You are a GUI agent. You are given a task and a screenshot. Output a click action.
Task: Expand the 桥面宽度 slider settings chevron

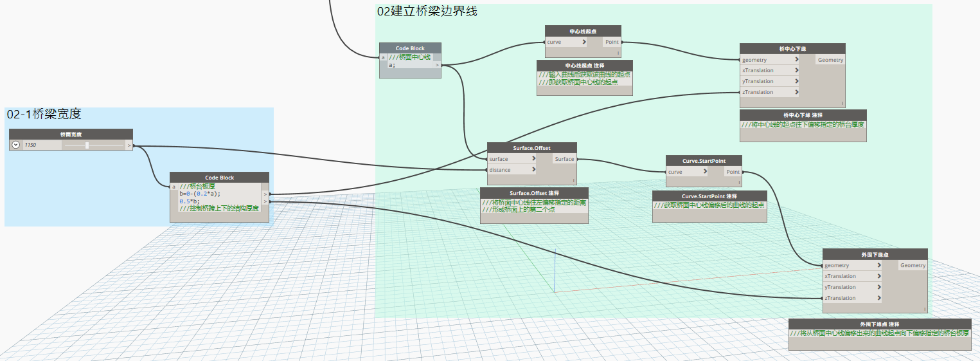point(15,145)
